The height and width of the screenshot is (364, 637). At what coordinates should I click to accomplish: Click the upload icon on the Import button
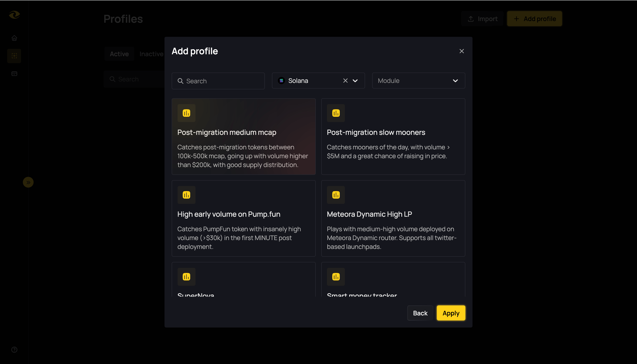click(471, 19)
